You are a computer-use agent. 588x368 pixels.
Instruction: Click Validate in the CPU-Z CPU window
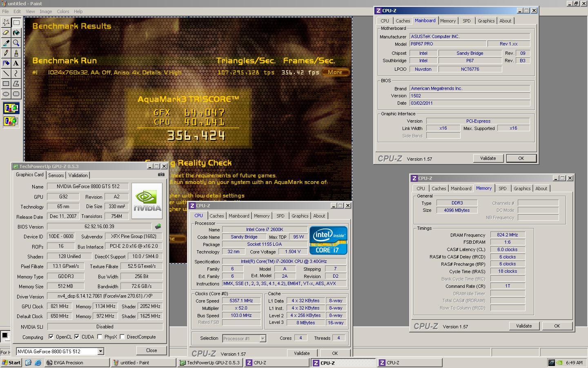click(x=302, y=353)
